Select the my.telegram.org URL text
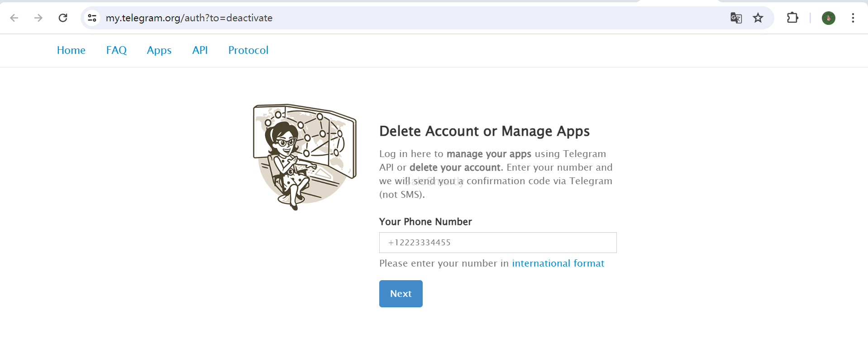This screenshot has width=868, height=363. pyautogui.click(x=189, y=18)
